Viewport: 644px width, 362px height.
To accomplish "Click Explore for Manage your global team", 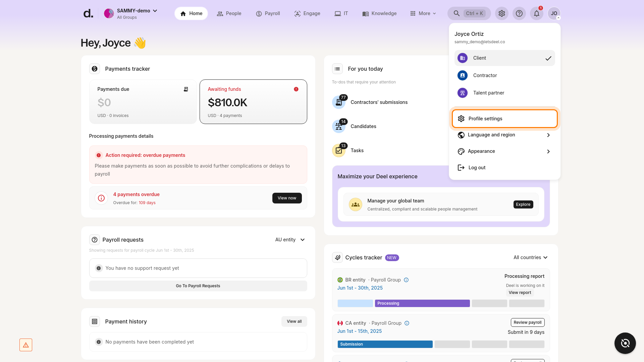I will click(x=523, y=204).
